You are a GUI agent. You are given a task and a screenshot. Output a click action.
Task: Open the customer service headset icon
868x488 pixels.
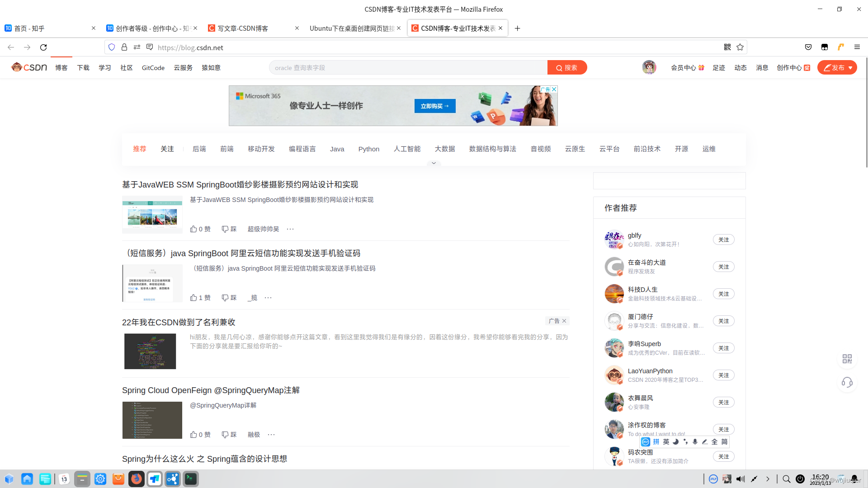point(847,383)
